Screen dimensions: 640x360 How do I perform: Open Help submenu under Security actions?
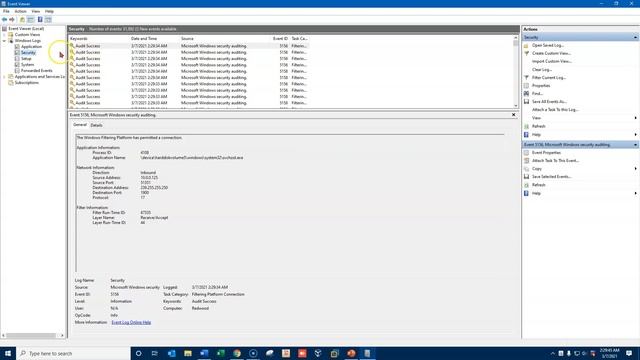pyautogui.click(x=536, y=135)
